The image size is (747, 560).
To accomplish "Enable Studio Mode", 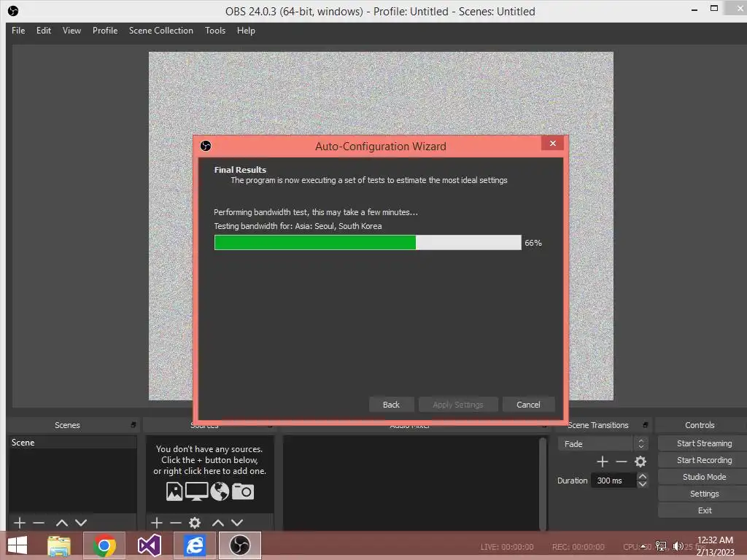I will 704,477.
